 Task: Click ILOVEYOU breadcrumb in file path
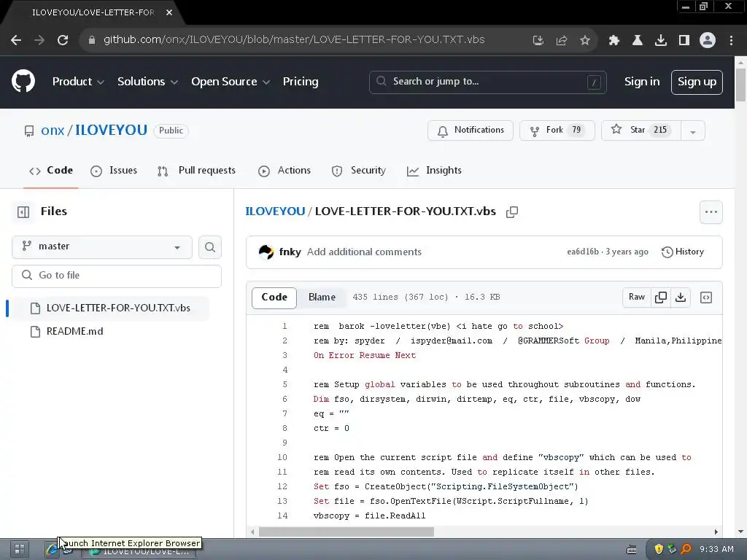click(275, 211)
